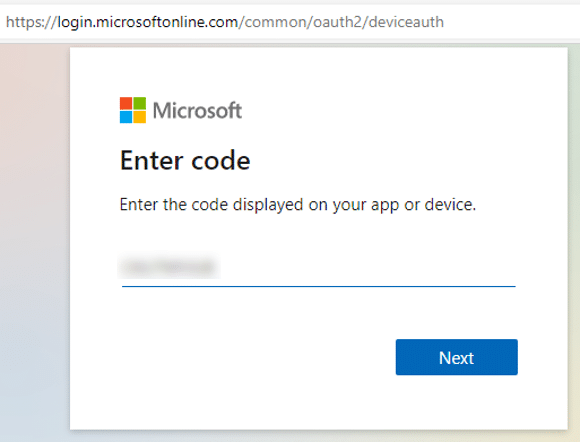Viewport: 580px width, 442px height.
Task: Click the blue square in the Microsoft logo
Action: click(x=126, y=117)
